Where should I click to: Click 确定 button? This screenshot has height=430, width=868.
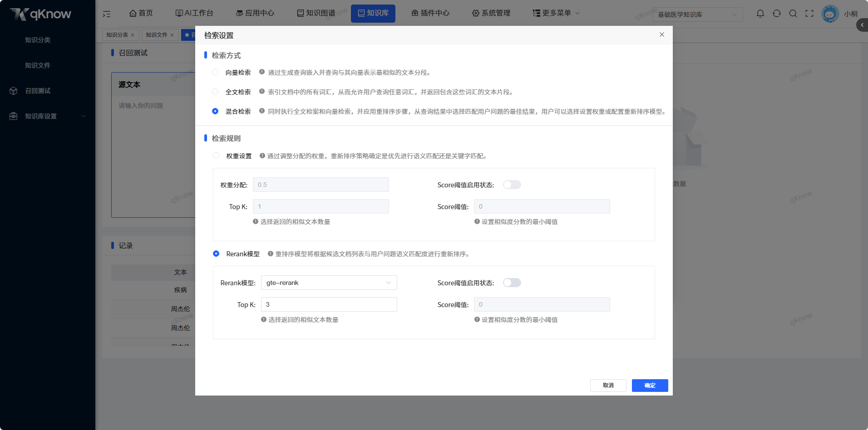pos(650,386)
